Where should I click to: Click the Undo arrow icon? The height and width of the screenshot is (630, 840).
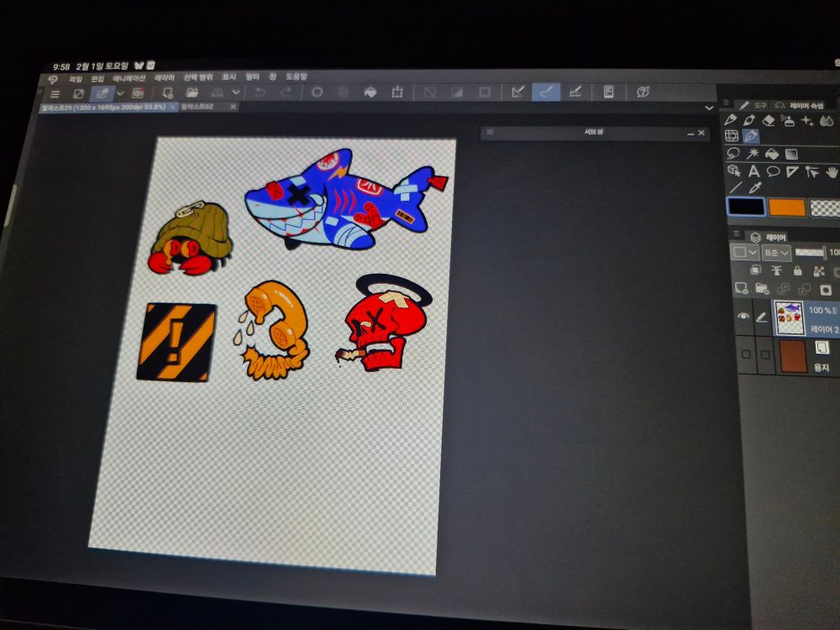(x=260, y=92)
